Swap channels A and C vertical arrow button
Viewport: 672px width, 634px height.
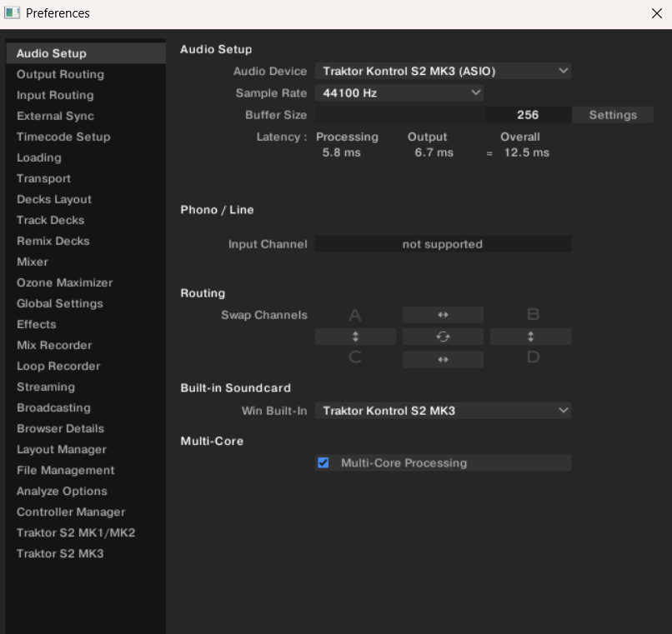(355, 337)
